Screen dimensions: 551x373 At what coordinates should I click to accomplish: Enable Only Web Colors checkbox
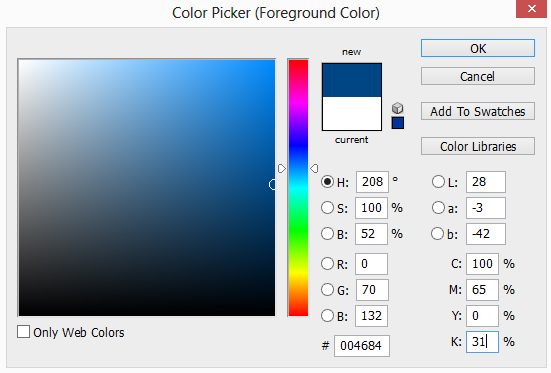pos(24,332)
